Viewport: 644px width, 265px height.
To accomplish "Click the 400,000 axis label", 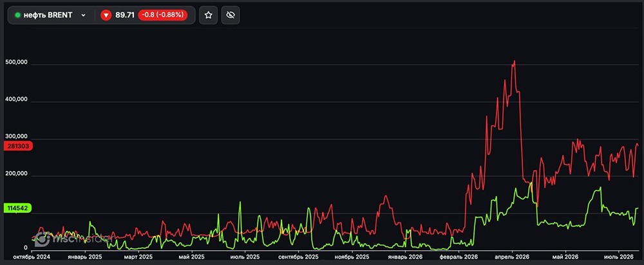I will 17,99.
